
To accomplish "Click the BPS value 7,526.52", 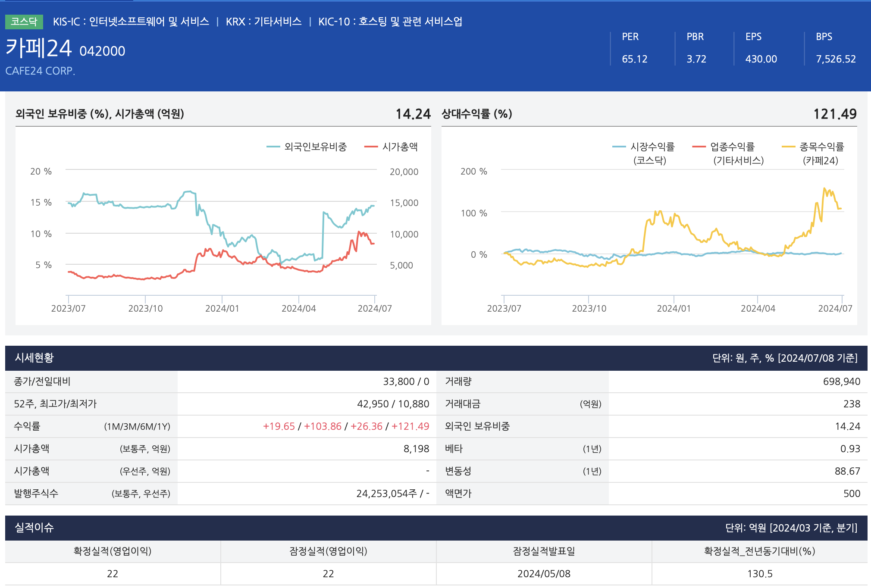I will [x=836, y=59].
